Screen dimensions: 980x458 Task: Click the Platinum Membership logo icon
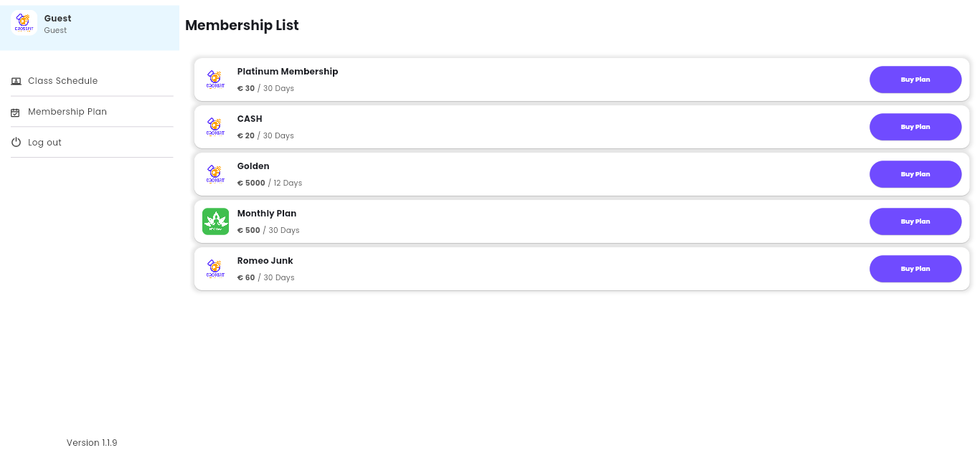point(215,79)
